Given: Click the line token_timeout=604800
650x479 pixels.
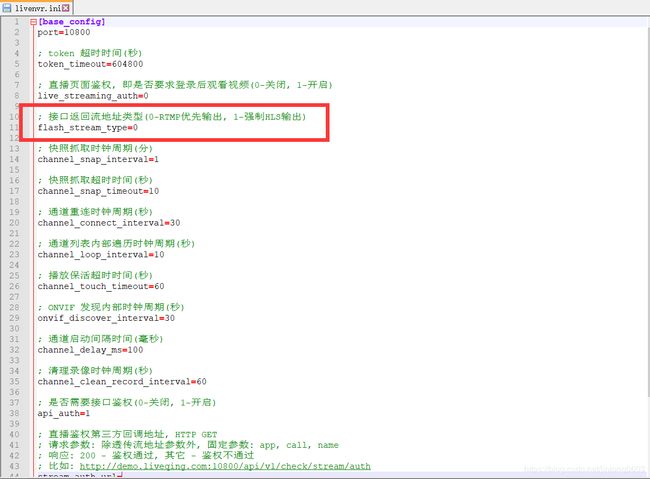Looking at the screenshot, I should click(x=90, y=64).
